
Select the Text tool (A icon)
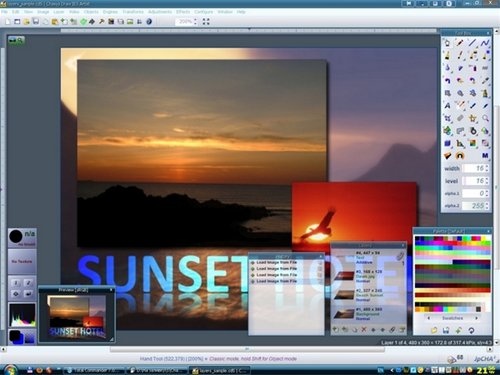click(x=447, y=106)
